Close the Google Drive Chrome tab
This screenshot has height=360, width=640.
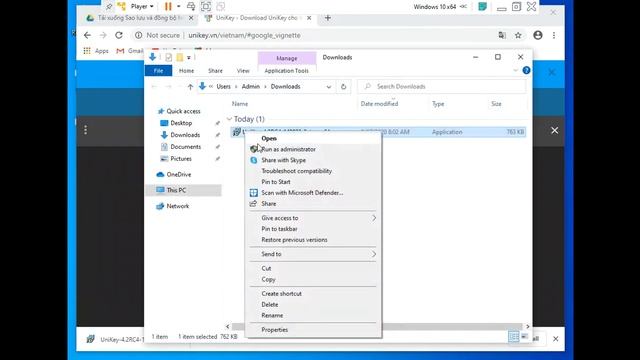tap(191, 18)
